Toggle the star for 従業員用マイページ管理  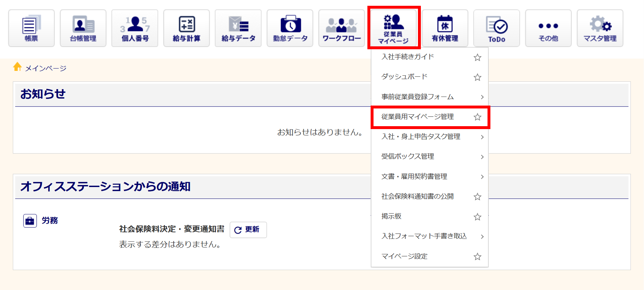pyautogui.click(x=478, y=117)
